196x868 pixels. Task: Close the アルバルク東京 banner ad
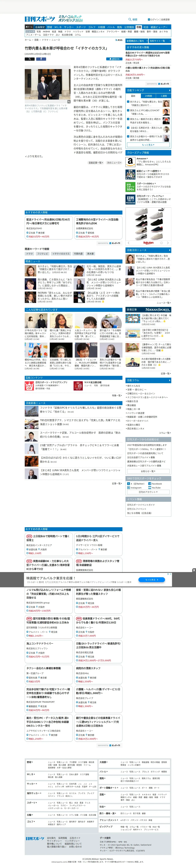tap(194, 570)
